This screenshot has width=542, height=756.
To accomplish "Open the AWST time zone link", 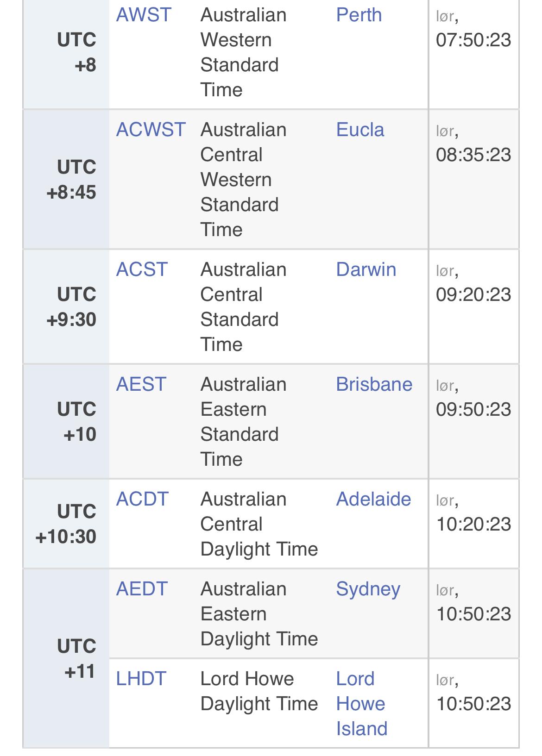I will point(144,15).
